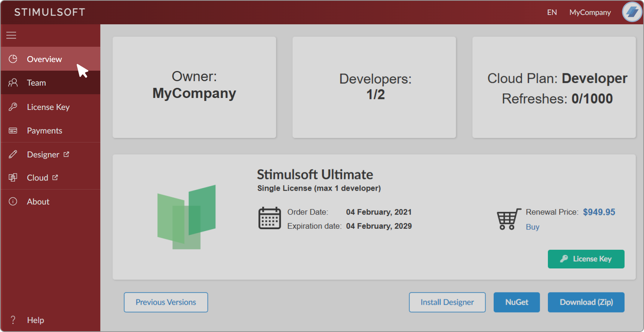Click the shopping cart icon
The width and height of the screenshot is (644, 332).
click(x=509, y=219)
